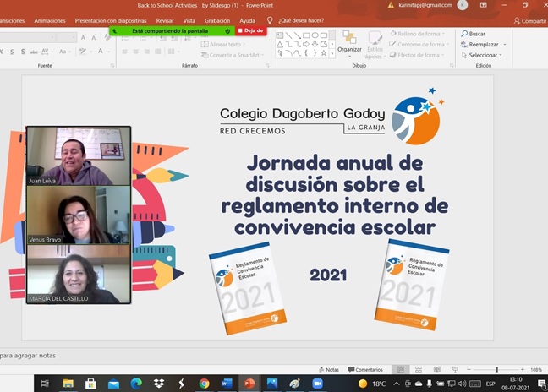Select the triangle shape in gallery
The image size is (548, 392).
(280, 44)
